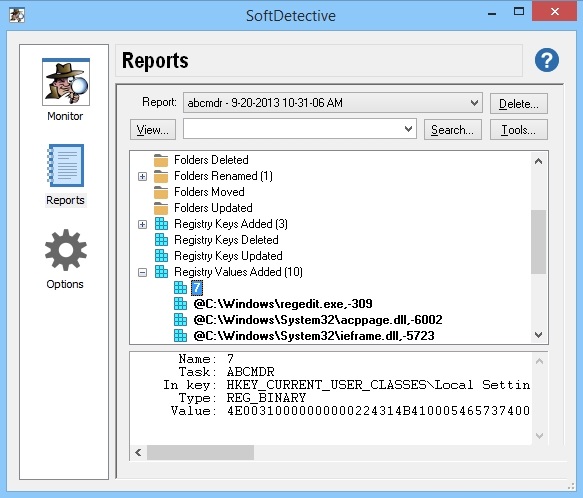
Task: Click the tree list scroll down arrow
Action: coord(538,335)
